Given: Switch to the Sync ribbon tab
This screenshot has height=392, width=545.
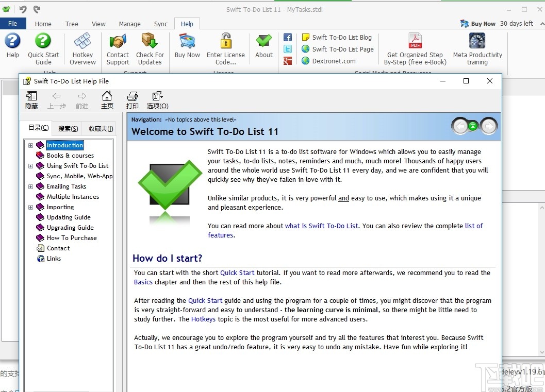Looking at the screenshot, I should click(160, 24).
